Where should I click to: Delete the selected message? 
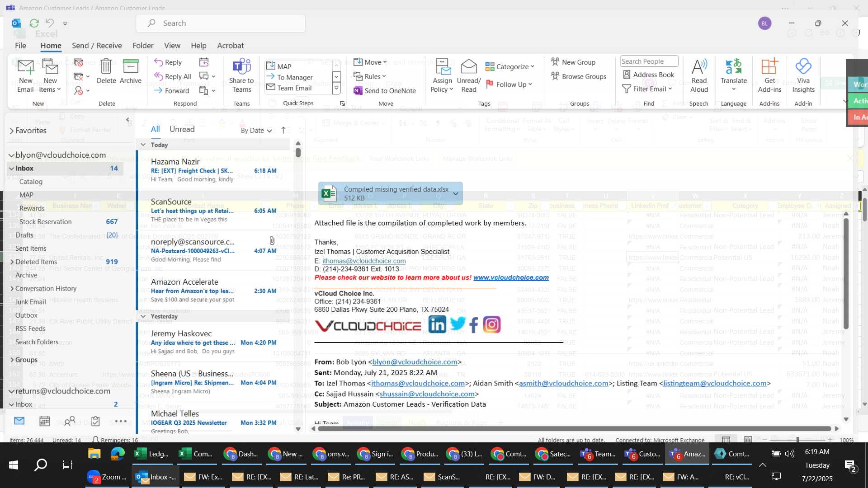tap(106, 71)
